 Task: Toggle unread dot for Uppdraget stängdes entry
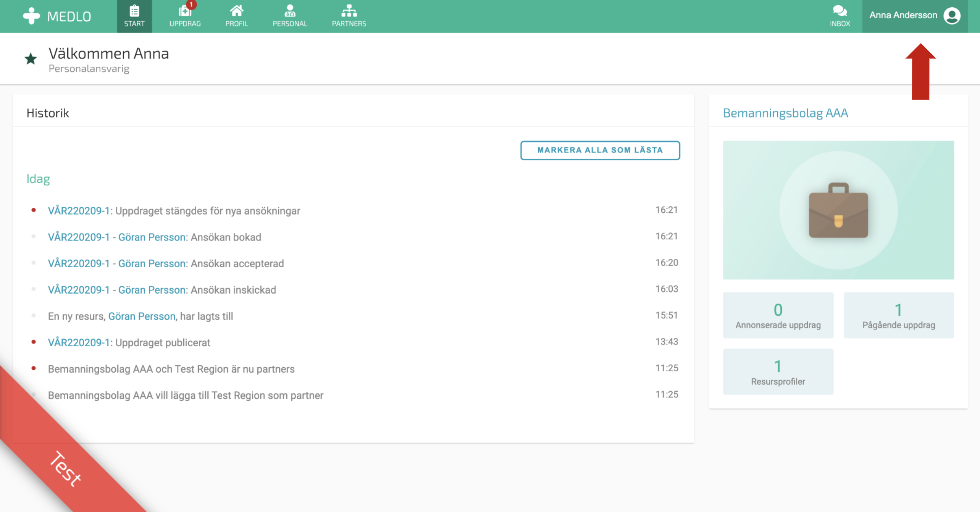(x=34, y=210)
